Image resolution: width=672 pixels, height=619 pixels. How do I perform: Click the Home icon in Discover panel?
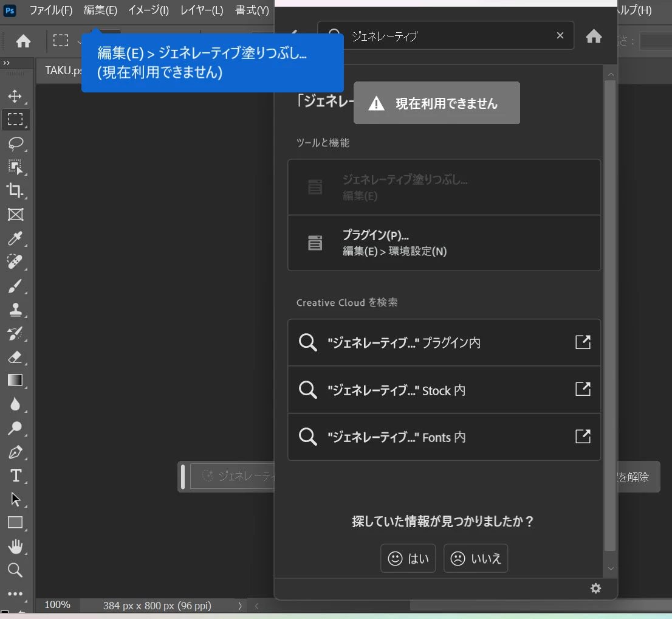pyautogui.click(x=594, y=36)
